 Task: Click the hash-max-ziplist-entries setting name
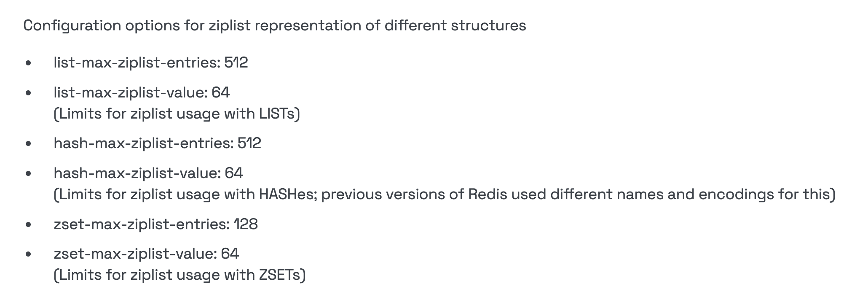143,143
